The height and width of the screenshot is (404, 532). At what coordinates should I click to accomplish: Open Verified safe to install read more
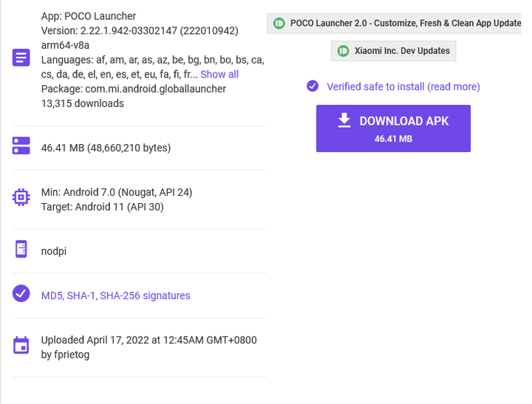[x=403, y=86]
